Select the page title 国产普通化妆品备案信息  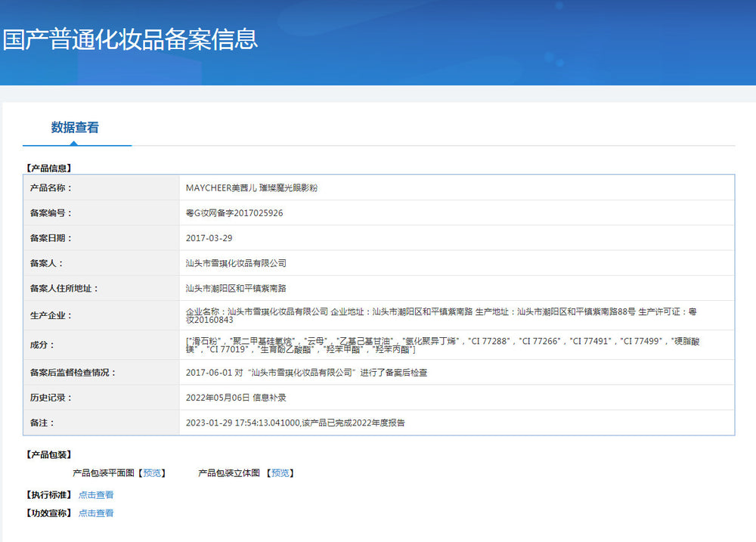tap(130, 39)
